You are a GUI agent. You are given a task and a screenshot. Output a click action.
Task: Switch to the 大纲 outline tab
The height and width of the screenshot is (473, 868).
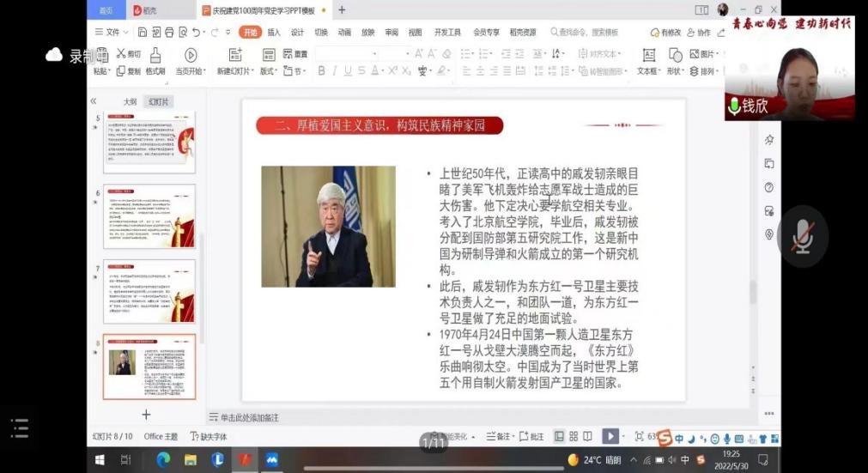[x=130, y=101]
